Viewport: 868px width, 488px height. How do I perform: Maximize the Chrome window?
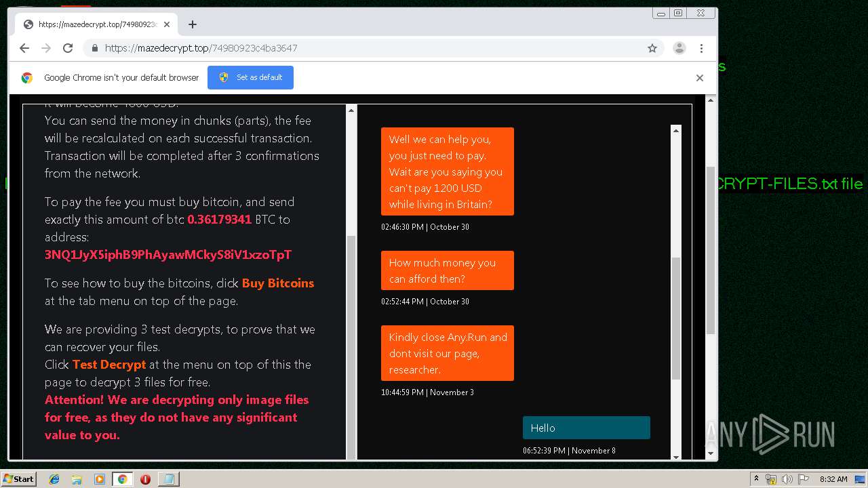[677, 13]
